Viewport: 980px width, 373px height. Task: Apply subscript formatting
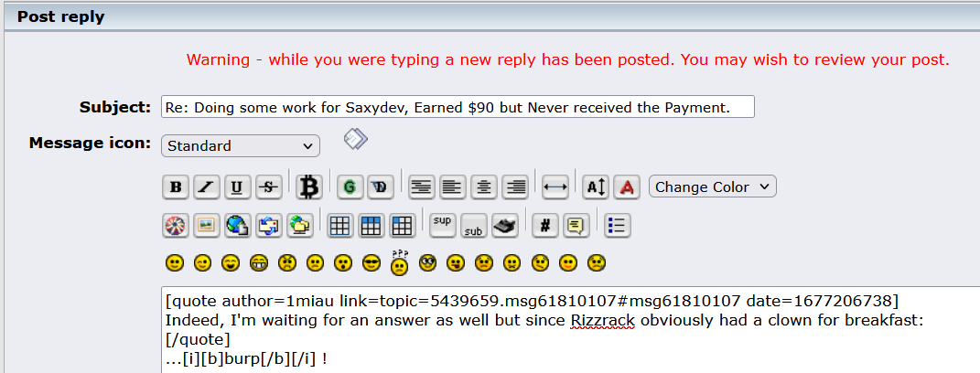point(474,226)
